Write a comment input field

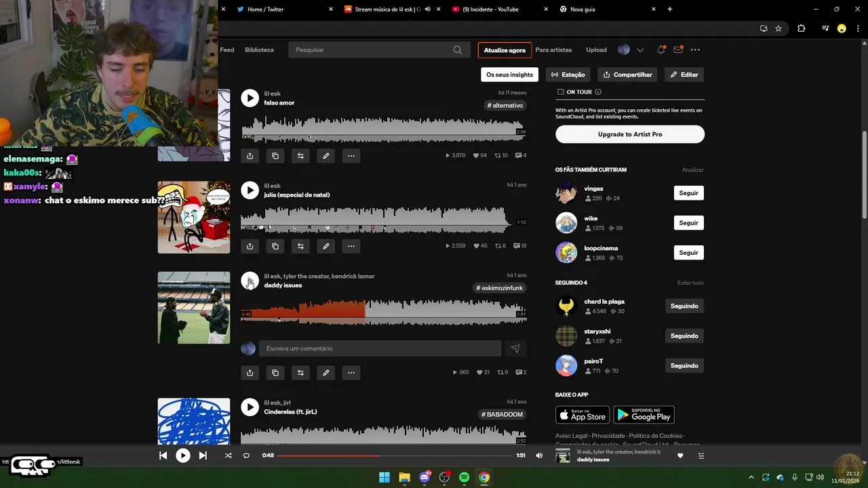380,348
